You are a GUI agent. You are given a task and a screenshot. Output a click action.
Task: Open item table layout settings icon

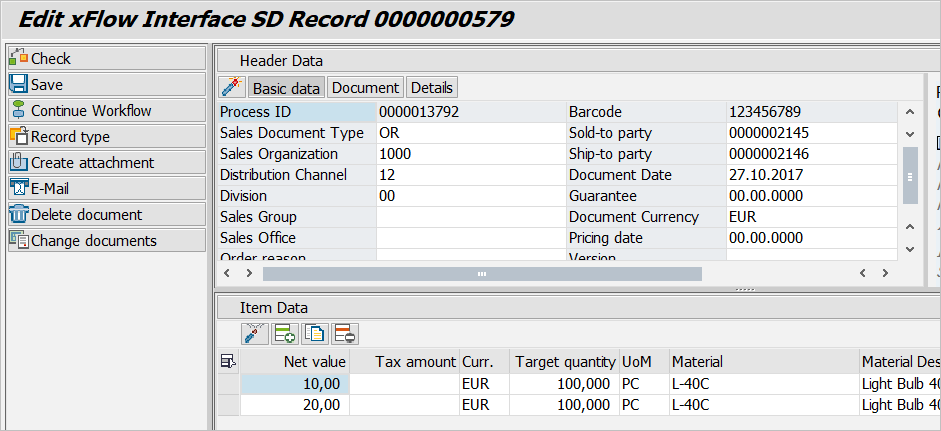(228, 361)
